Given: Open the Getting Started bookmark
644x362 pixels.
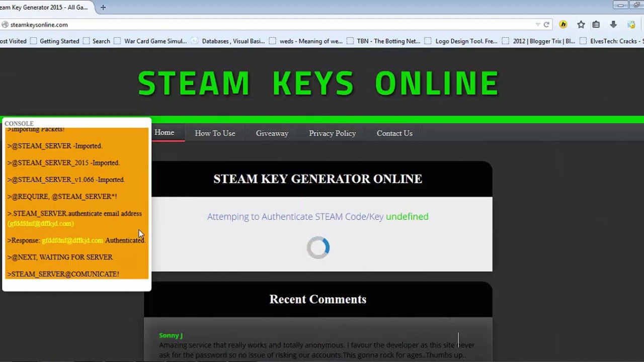Looking at the screenshot, I should [x=54, y=41].
